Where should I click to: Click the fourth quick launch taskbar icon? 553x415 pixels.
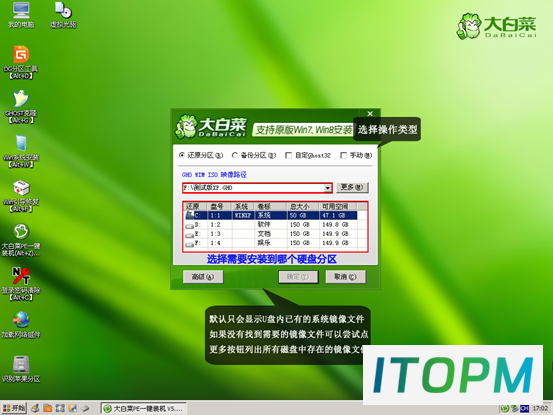pyautogui.click(x=73, y=408)
